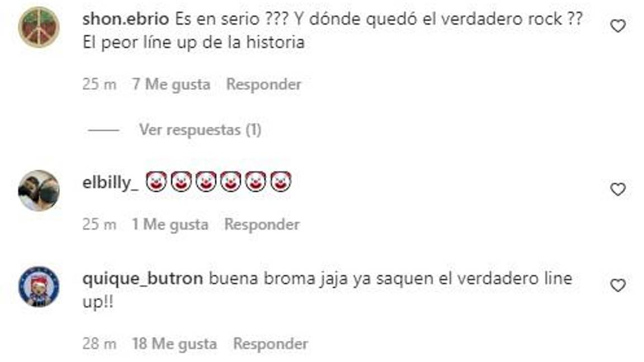The width and height of the screenshot is (644, 362).
Task: Click the first clown emoji in elbilly_'s comment
Action: click(157, 182)
